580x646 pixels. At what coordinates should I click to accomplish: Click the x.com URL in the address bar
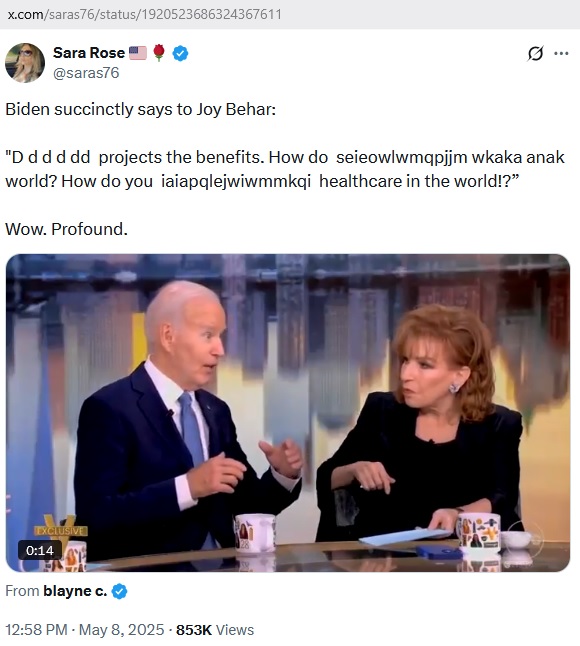click(145, 14)
